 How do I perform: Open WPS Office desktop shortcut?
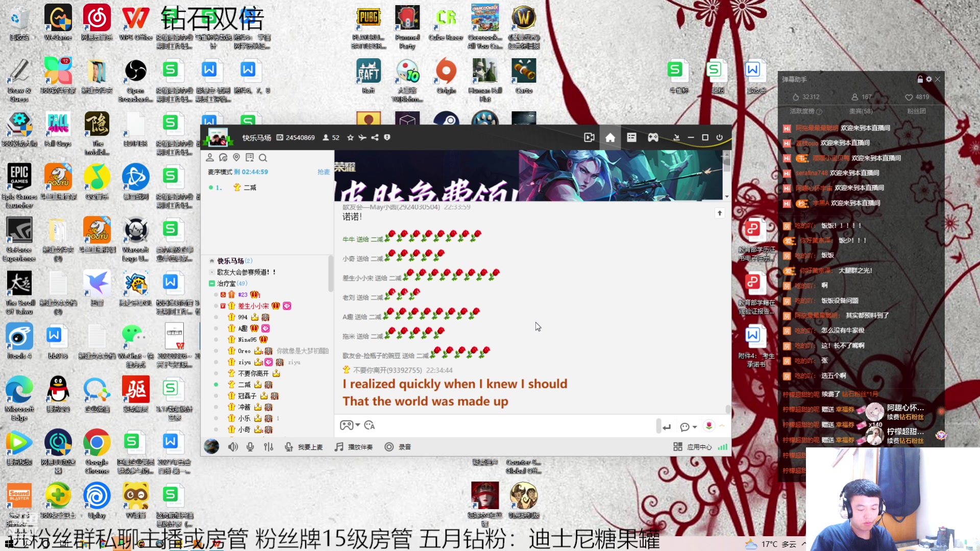click(x=135, y=23)
